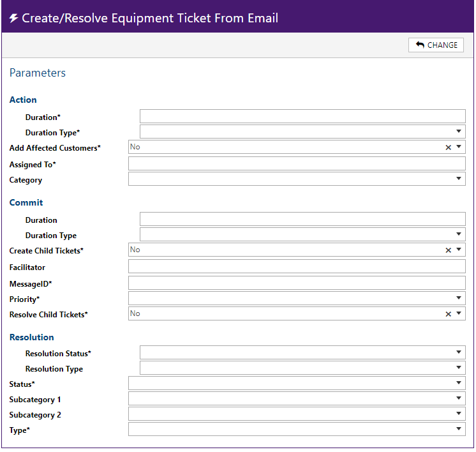Click the Category label

coord(26,180)
